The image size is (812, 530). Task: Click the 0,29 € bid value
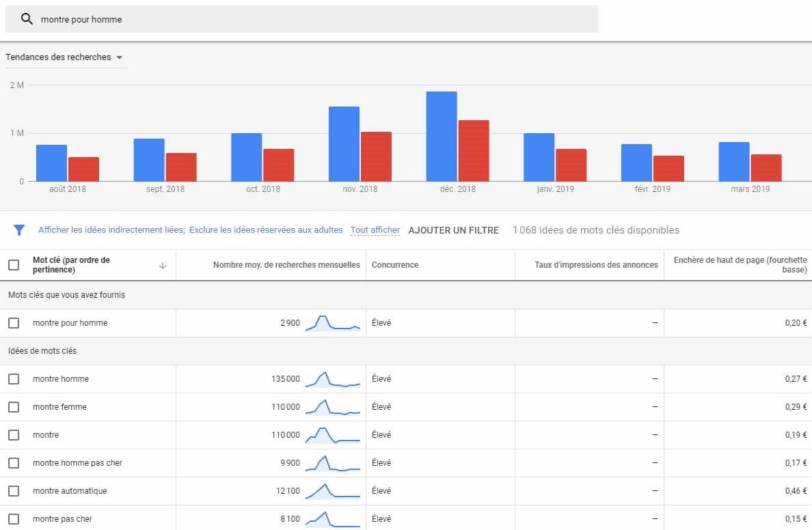[796, 407]
